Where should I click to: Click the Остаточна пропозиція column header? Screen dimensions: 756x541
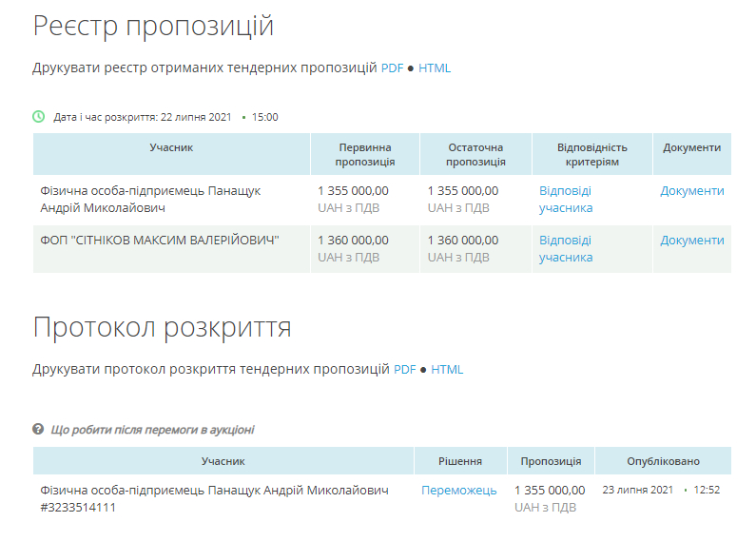pyautogui.click(x=475, y=154)
